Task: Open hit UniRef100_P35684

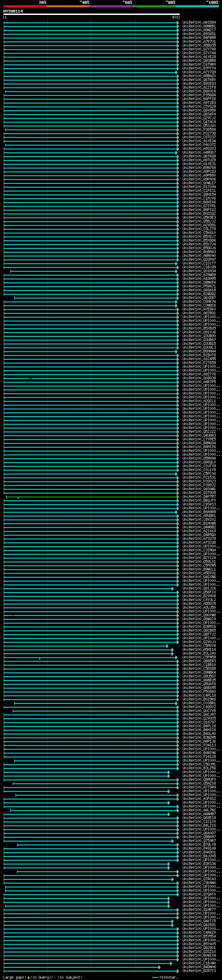Action: point(199,95)
